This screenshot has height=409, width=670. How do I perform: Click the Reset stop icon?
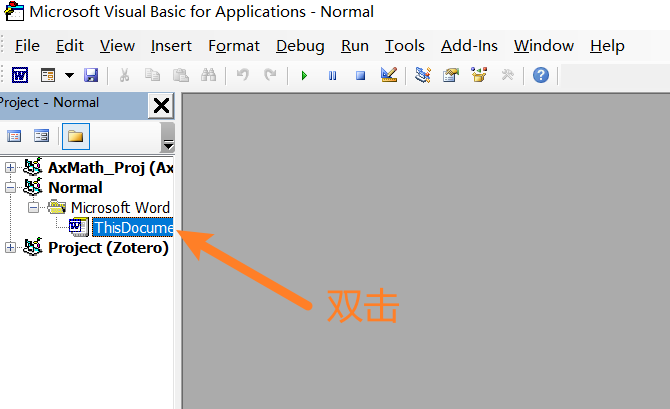(x=361, y=76)
